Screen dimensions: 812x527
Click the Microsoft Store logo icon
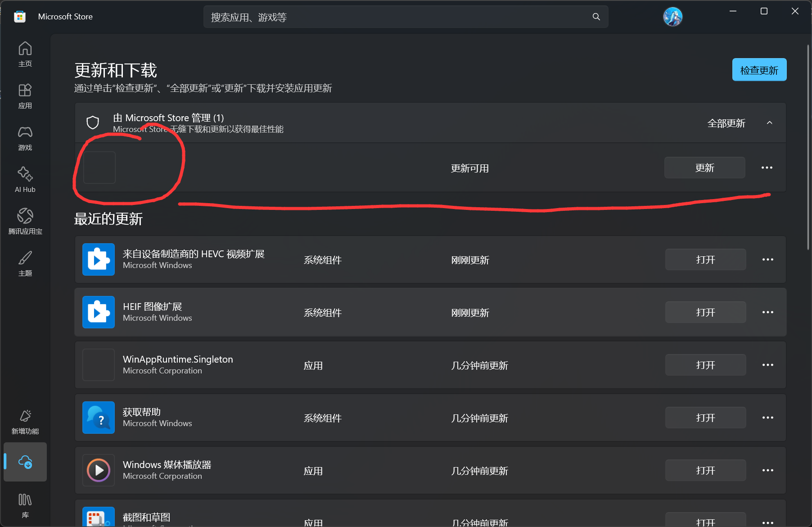click(19, 17)
